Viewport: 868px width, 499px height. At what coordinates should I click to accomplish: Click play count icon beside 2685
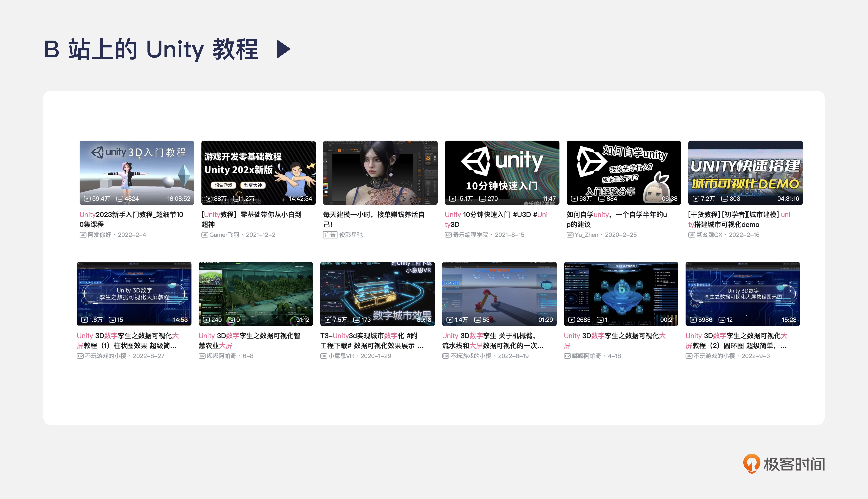tap(571, 320)
